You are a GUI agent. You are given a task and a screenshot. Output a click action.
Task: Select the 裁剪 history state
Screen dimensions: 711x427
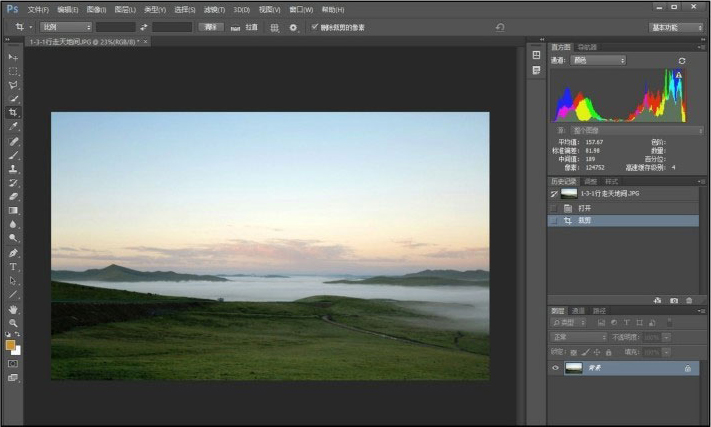[586, 219]
